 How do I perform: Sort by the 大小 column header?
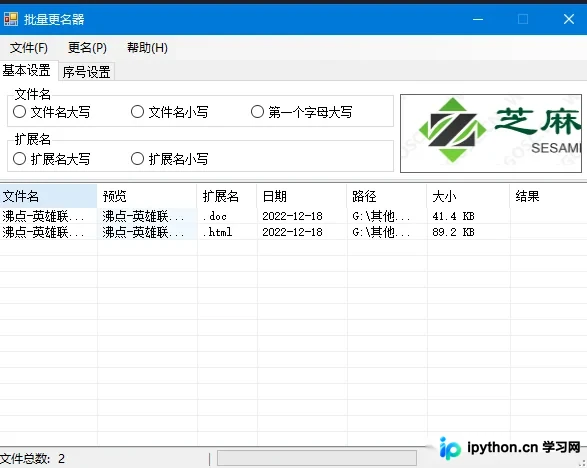pyautogui.click(x=468, y=196)
